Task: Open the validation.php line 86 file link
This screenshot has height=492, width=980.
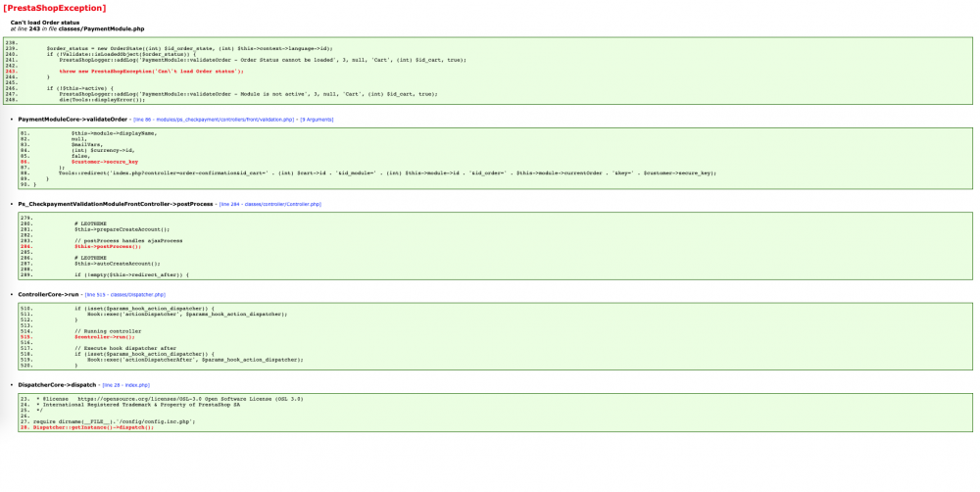Action: (213, 120)
